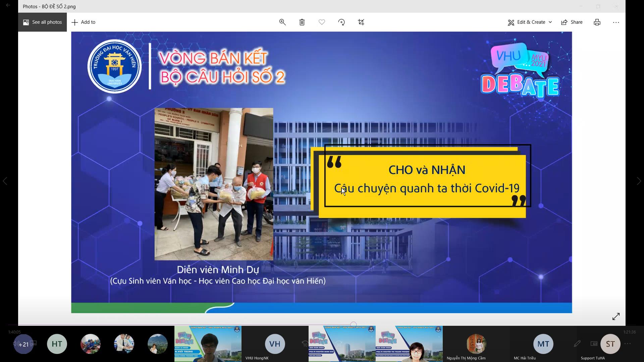Screen dimensions: 644x362
Task: Rotate the image using the rotate icon
Action: (x=341, y=22)
